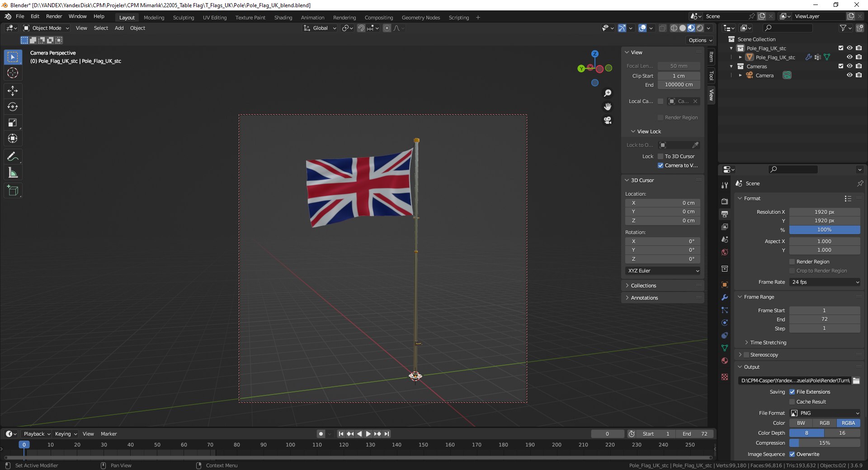Open the File menu

(x=20, y=16)
